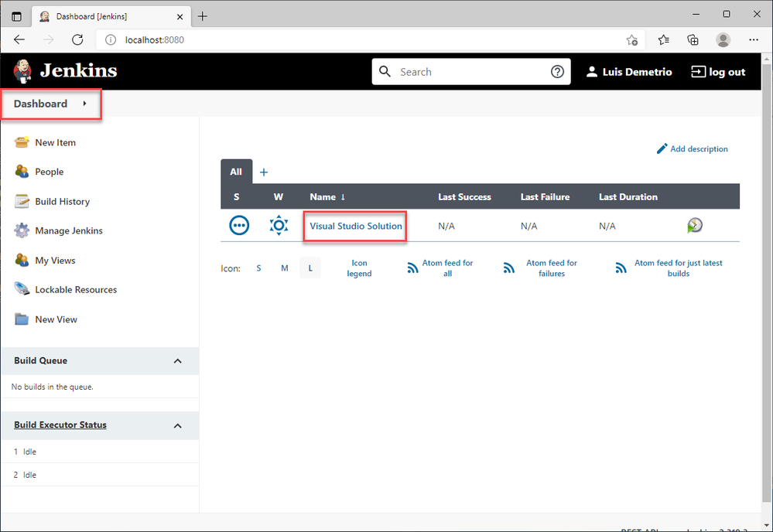Collapse the Build Executor Status panel
773x532 pixels.
pos(178,425)
